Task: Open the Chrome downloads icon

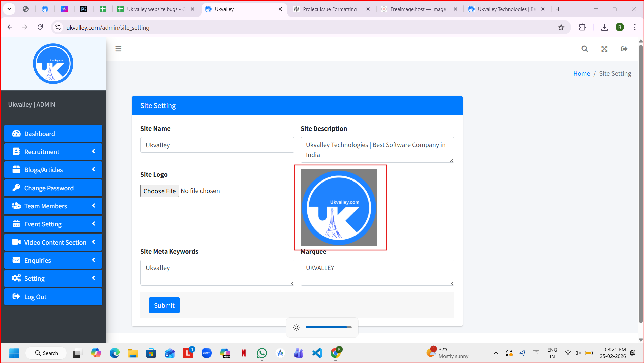Action: pyautogui.click(x=604, y=28)
